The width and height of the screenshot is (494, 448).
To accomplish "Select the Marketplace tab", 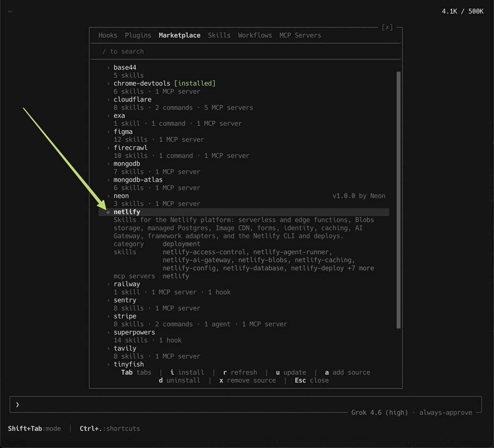I will pos(179,35).
